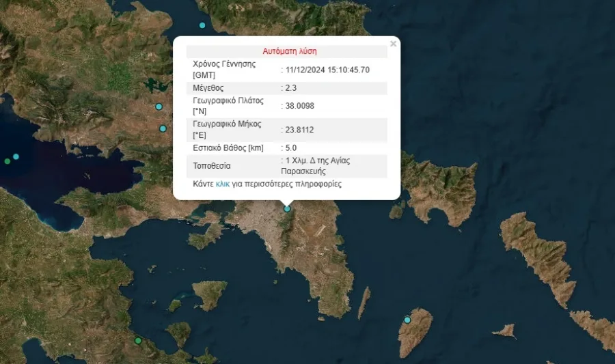615x364 pixels.
Task: Click the red 'Αυτόματη λύση' header
Action: point(289,51)
